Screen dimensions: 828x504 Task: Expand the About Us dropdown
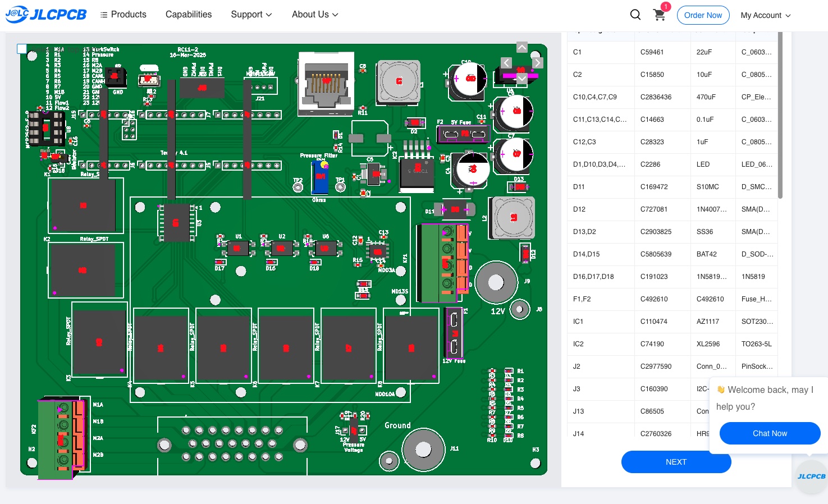pos(314,15)
